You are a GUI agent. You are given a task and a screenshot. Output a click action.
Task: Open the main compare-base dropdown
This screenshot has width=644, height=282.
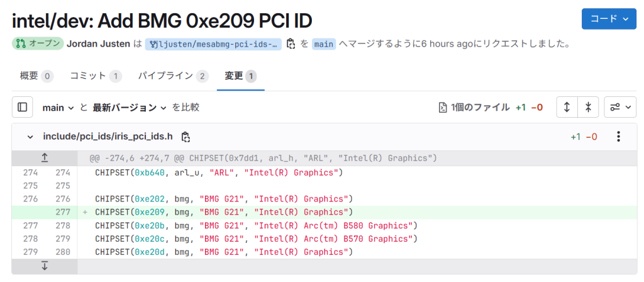tap(58, 108)
